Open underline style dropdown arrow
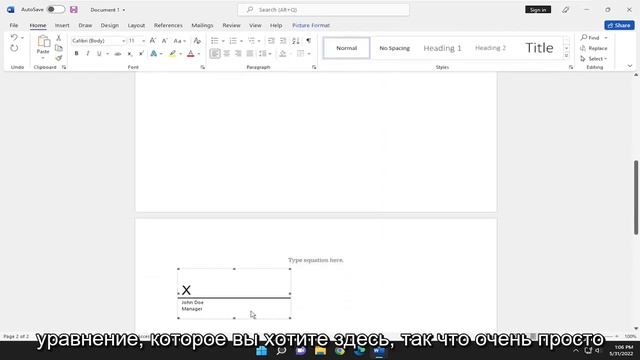640x360 pixels. coord(107,54)
